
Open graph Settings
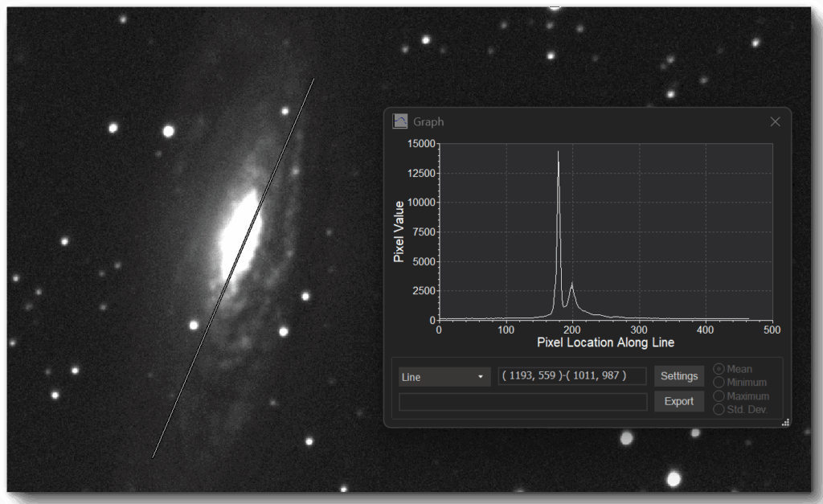tap(679, 376)
